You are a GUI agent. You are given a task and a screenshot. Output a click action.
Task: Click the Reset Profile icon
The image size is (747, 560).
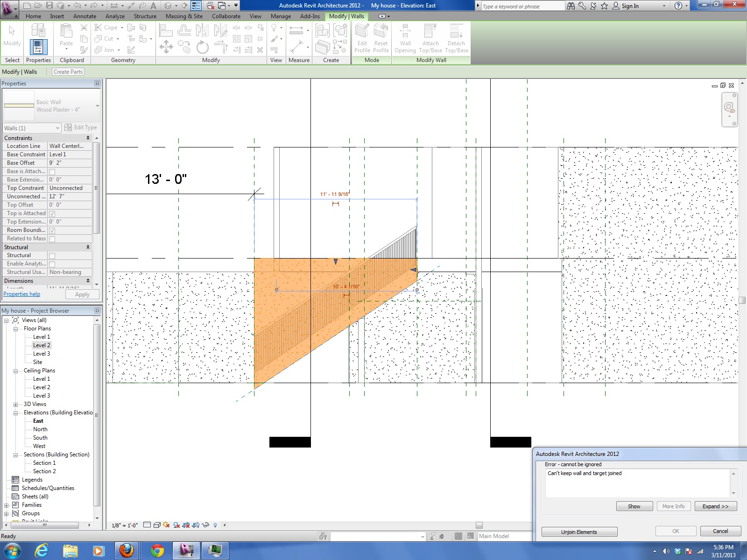(381, 31)
